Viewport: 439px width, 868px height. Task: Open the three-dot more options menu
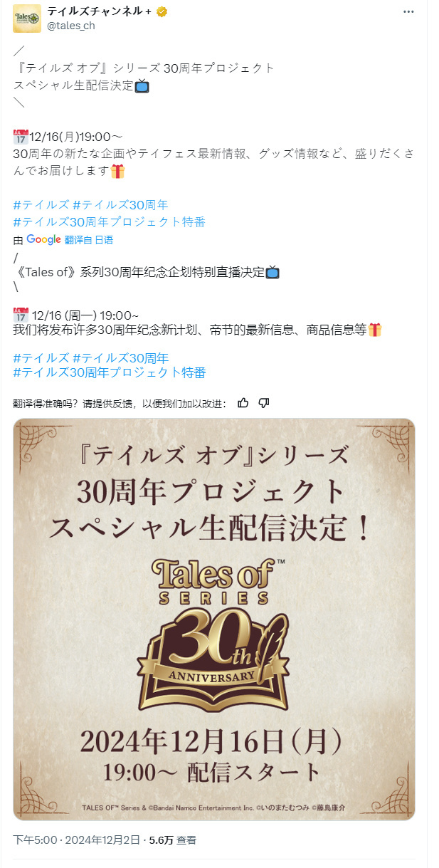(408, 12)
